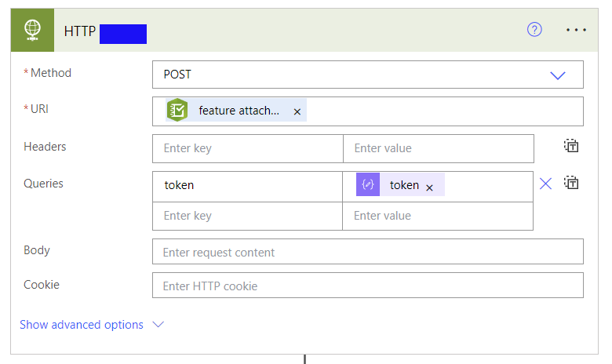Click the token query key field
Viewport: 612px width, 364px height.
247,186
